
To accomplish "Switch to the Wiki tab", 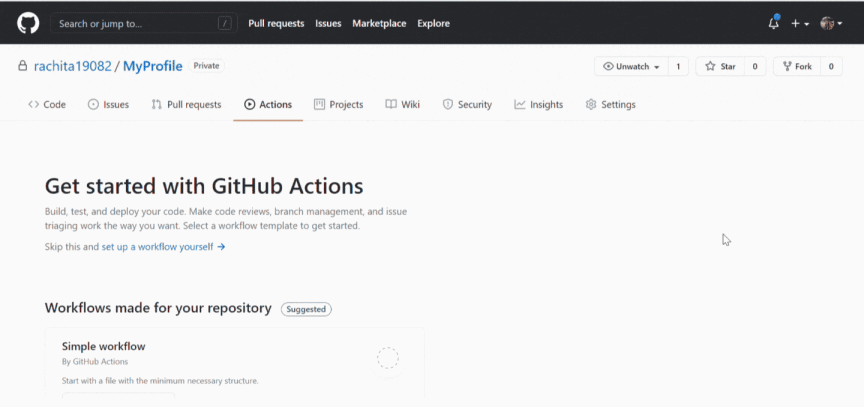I will (x=403, y=105).
